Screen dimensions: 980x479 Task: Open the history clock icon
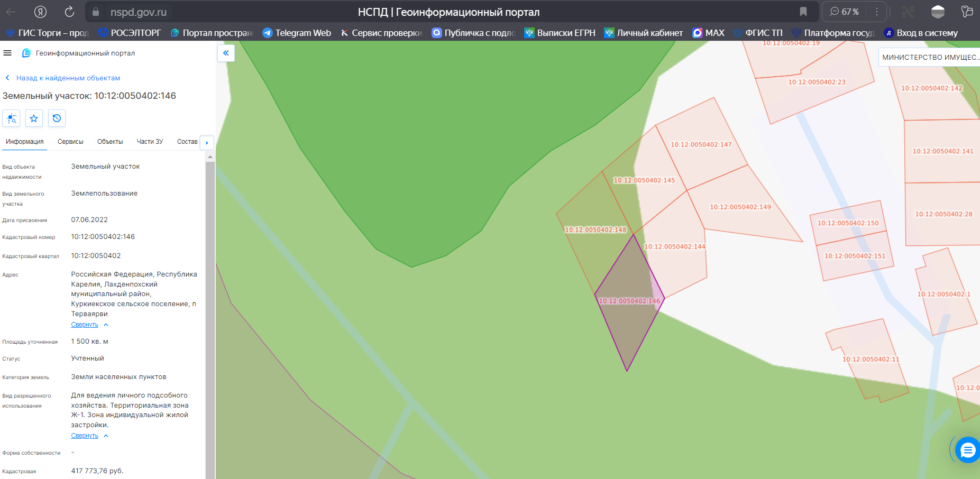click(x=57, y=118)
